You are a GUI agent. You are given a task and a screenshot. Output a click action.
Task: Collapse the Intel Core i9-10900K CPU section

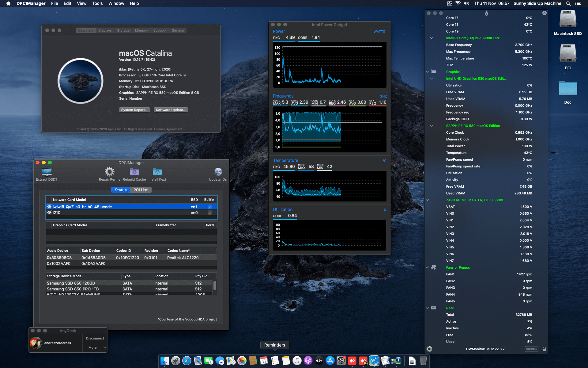coord(432,38)
